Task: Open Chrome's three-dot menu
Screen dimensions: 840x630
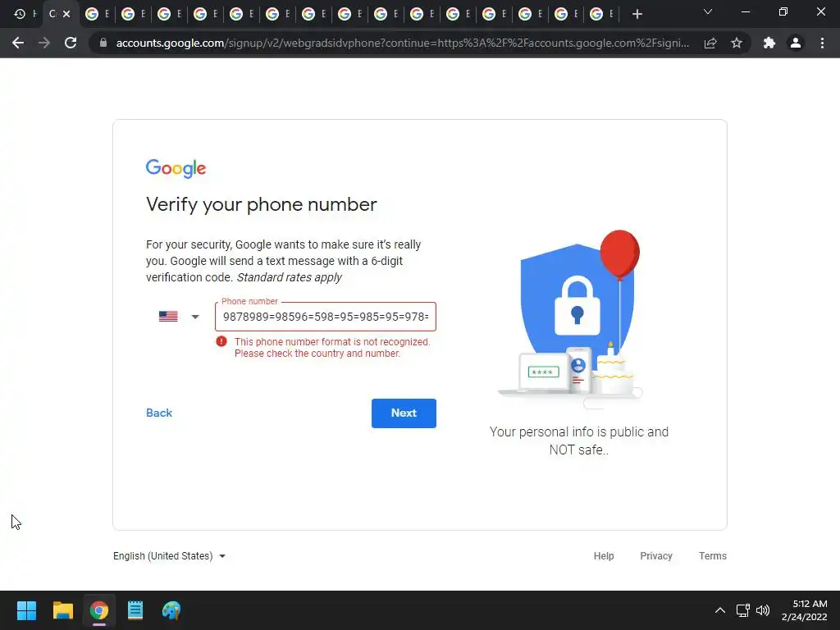Action: 822,43
